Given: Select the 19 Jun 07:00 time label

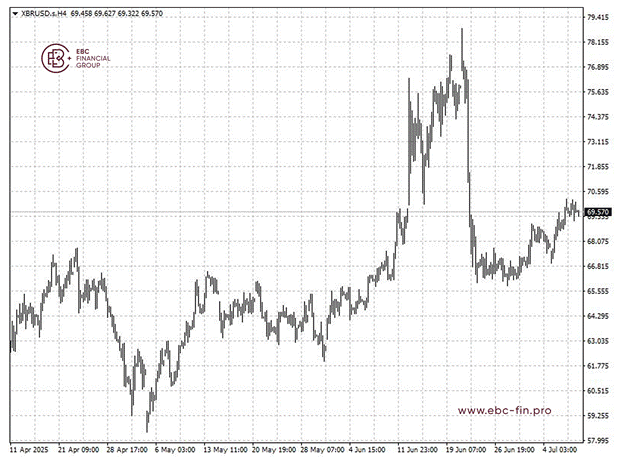Looking at the screenshot, I should [x=466, y=450].
